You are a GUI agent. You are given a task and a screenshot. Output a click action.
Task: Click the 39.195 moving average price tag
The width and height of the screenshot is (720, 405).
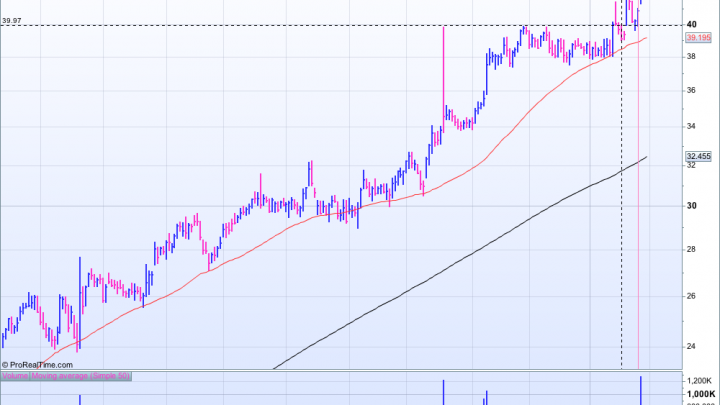[698, 38]
